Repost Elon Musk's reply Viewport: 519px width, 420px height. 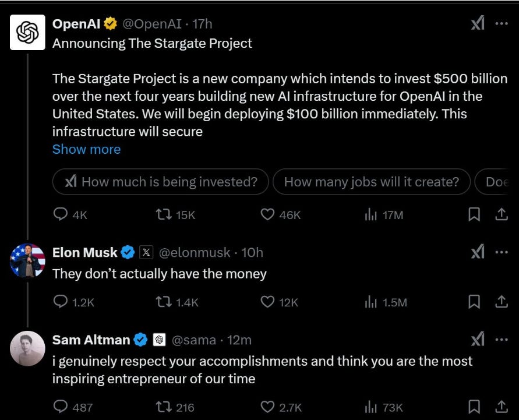(x=164, y=302)
